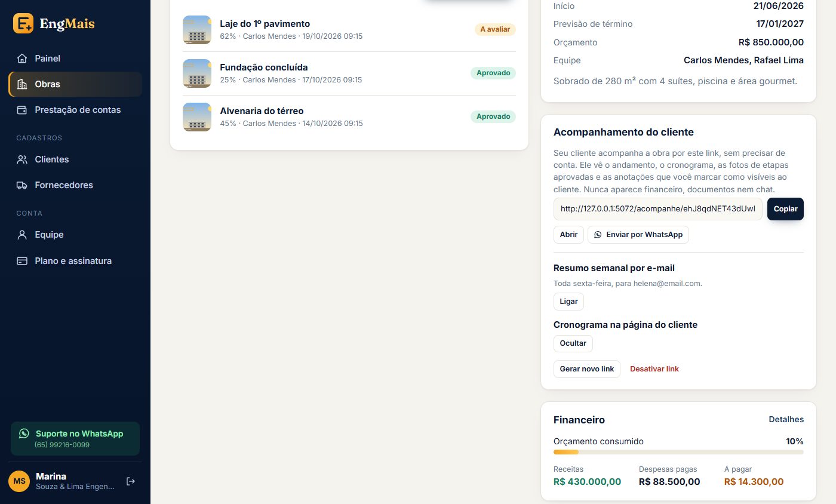Click the Abrir button
Image resolution: width=836 pixels, height=504 pixels.
(568, 235)
